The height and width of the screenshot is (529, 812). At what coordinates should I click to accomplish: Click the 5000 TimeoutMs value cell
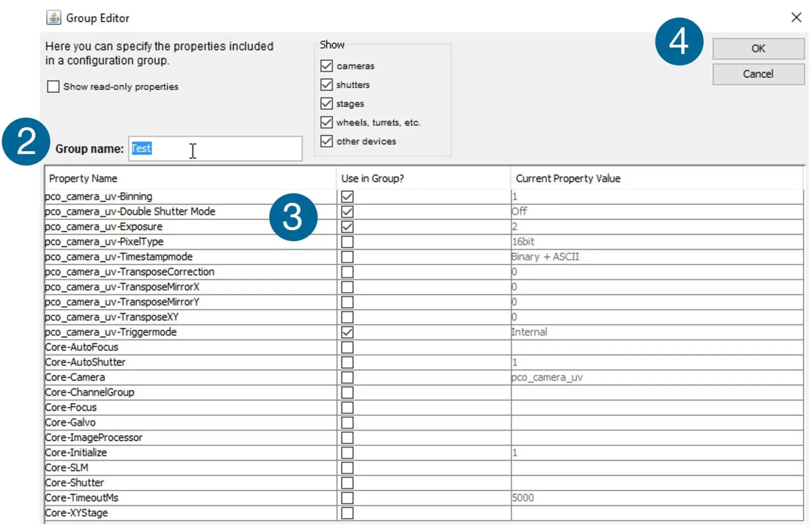click(x=657, y=497)
